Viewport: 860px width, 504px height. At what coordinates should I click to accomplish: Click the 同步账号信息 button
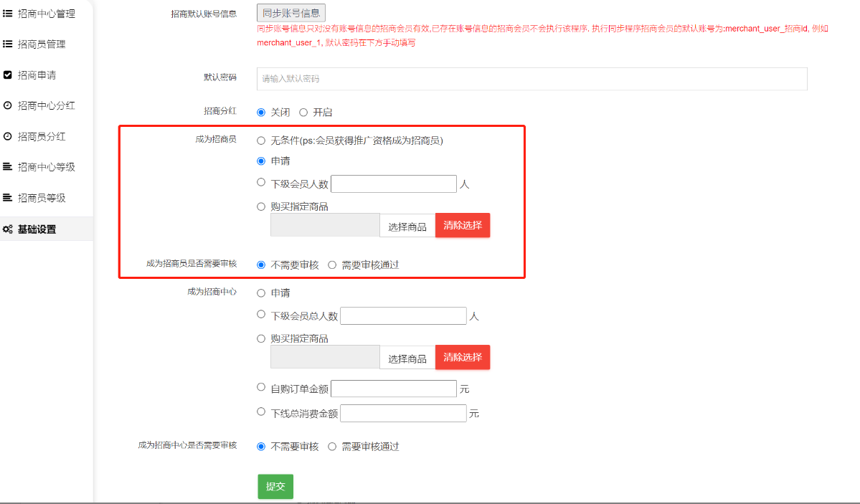coord(291,13)
